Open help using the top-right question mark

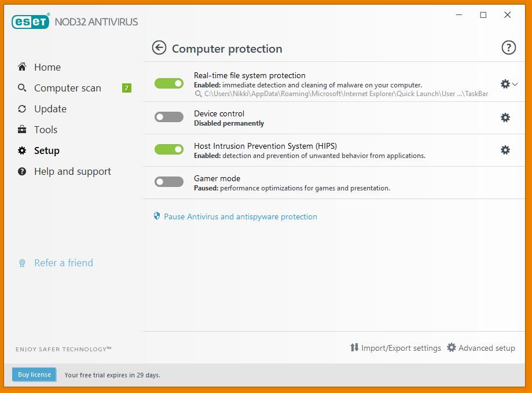509,47
